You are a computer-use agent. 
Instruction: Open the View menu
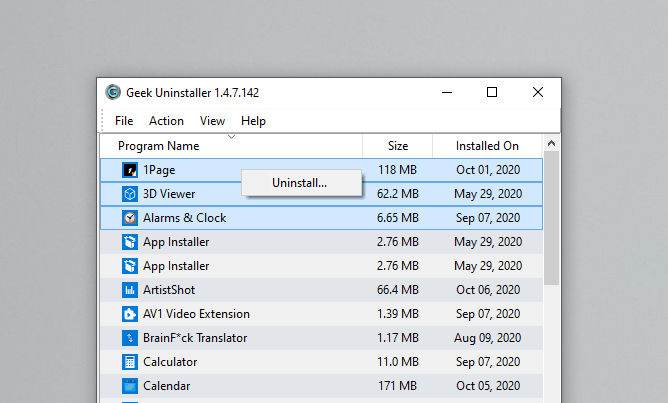click(212, 121)
